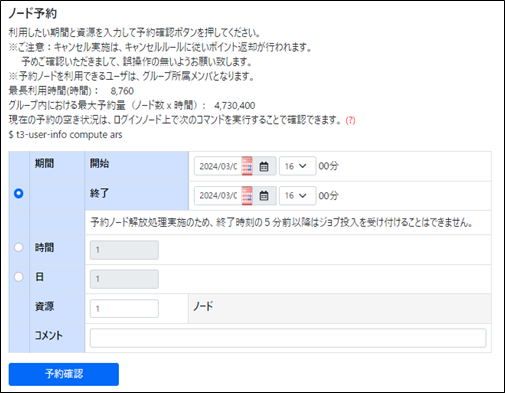The width and height of the screenshot is (505, 393).
Task: Select the 時間 hours radio button
Action: pyautogui.click(x=19, y=247)
